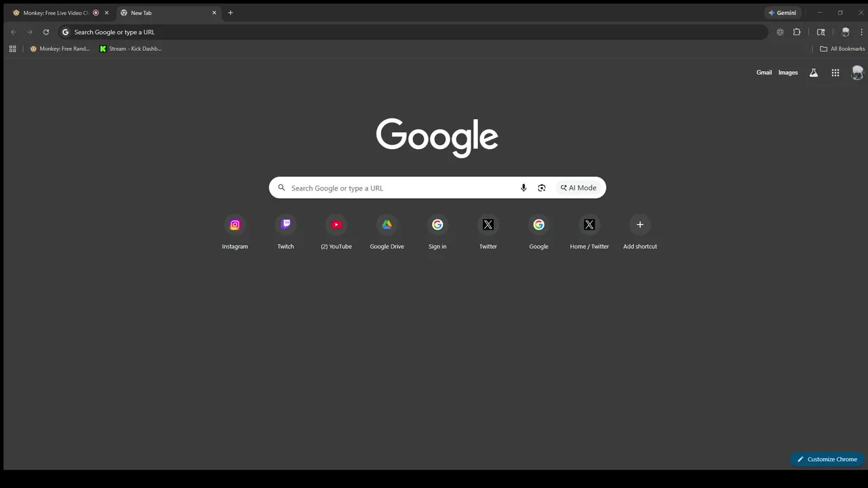This screenshot has width=868, height=488.
Task: Restore down the Chrome window
Action: [840, 13]
